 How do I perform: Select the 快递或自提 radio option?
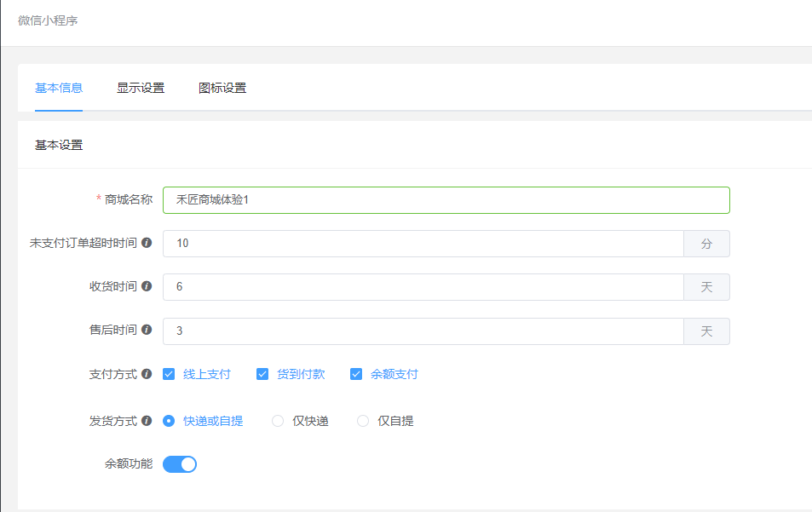(169, 421)
